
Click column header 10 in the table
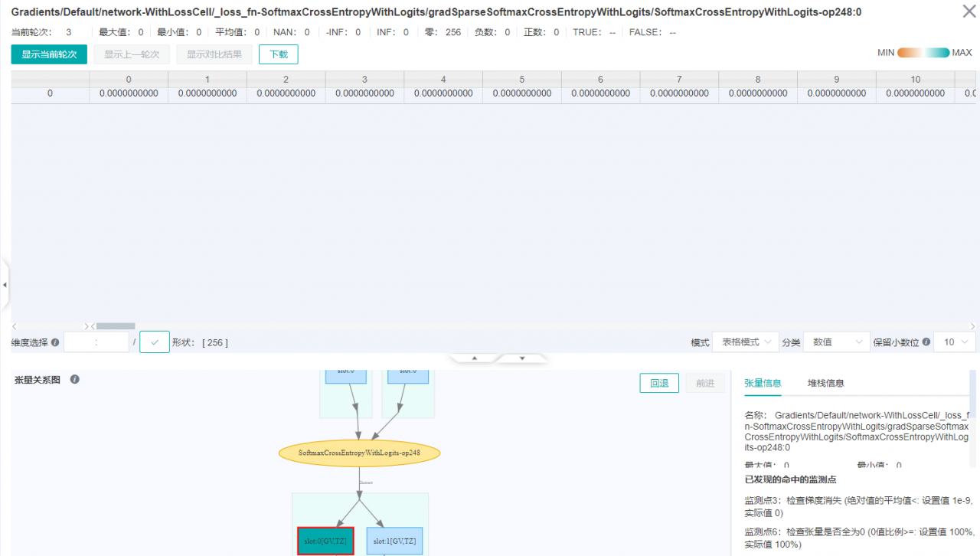pyautogui.click(x=916, y=80)
